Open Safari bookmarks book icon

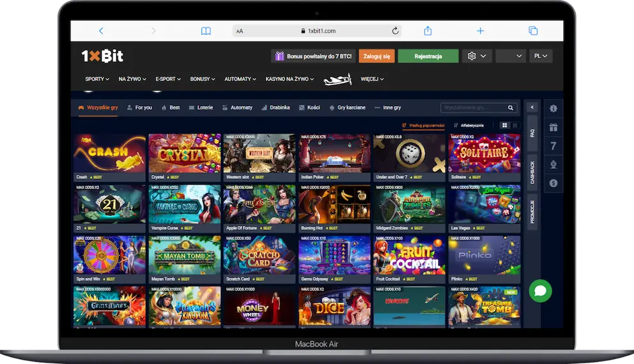[206, 31]
